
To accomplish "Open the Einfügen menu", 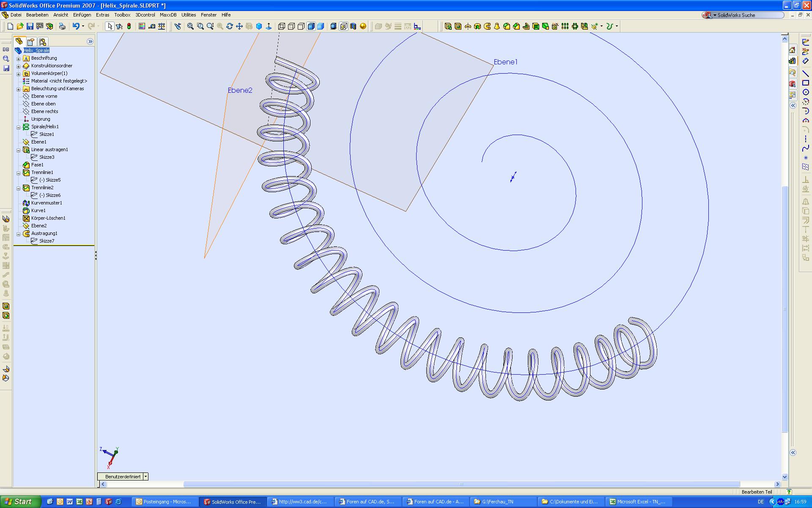I will pos(81,15).
